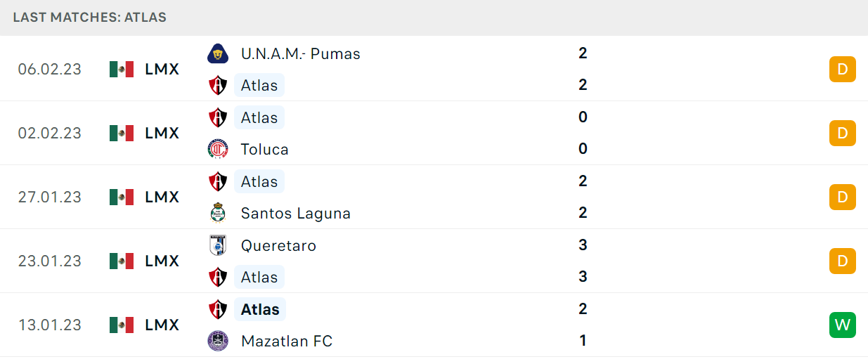
Task: Click the Last Matches: Atlas header
Action: (90, 18)
